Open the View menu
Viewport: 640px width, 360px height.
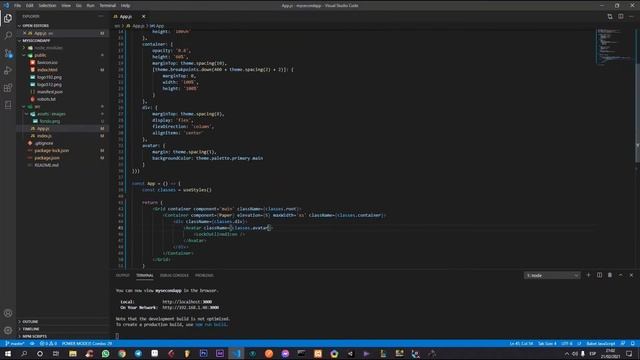(66, 6)
